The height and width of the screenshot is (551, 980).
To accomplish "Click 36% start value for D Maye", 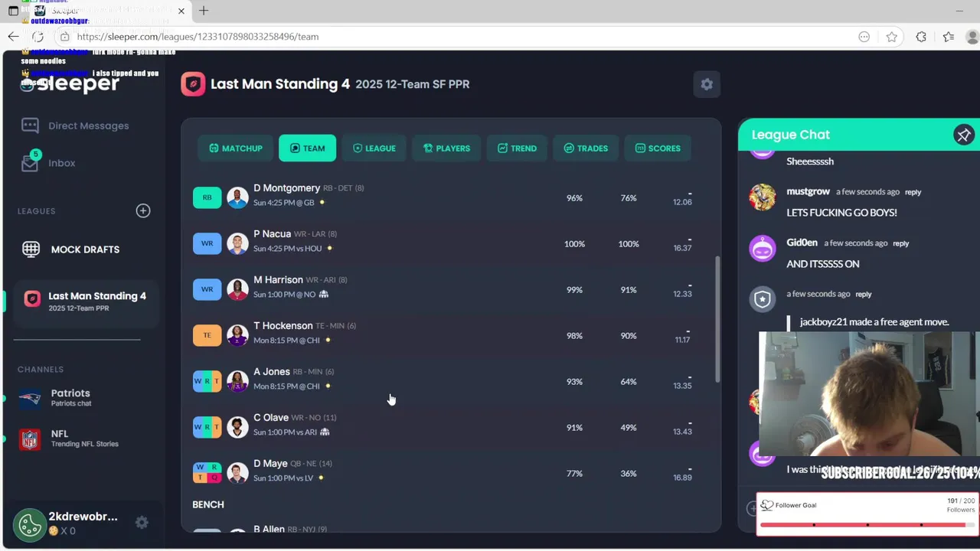I will point(629,474).
